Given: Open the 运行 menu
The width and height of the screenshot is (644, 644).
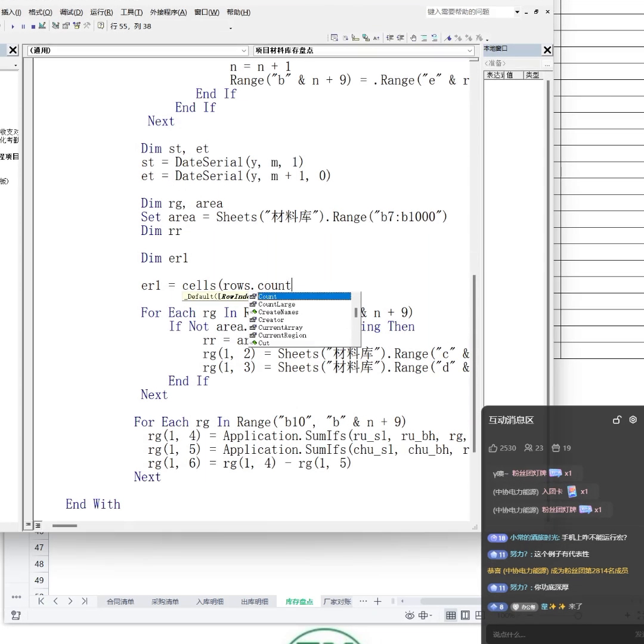Looking at the screenshot, I should coord(101,13).
